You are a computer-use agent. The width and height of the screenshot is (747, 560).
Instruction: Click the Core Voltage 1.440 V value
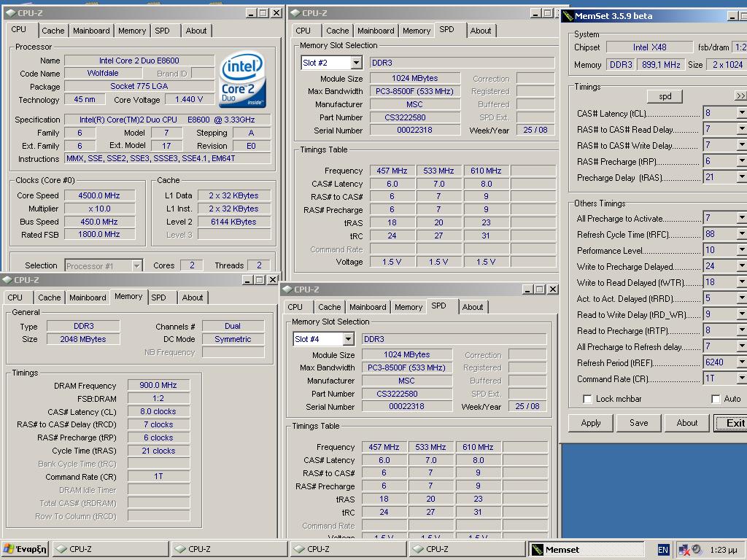pyautogui.click(x=189, y=99)
